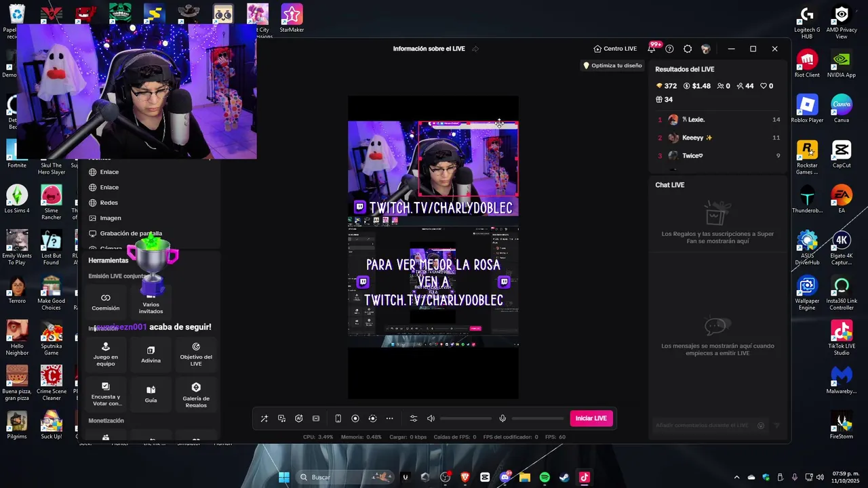Select third ranked viewer Twice row
The width and height of the screenshot is (868, 488).
719,156
